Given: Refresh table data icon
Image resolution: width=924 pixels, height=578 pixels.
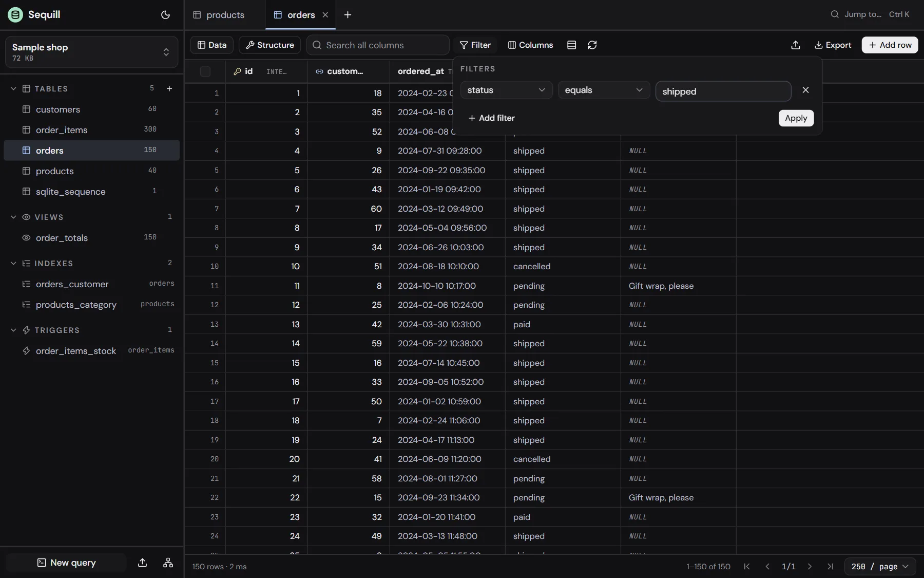Looking at the screenshot, I should point(592,45).
